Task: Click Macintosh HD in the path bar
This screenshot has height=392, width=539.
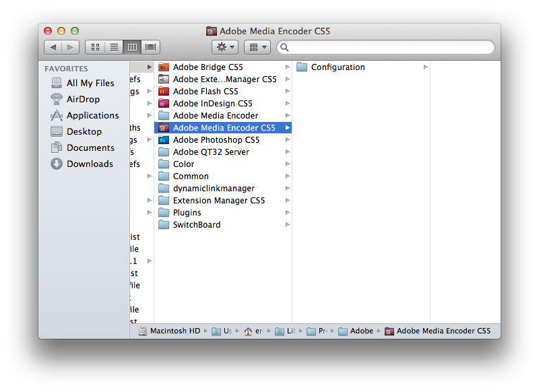Action: (x=170, y=331)
